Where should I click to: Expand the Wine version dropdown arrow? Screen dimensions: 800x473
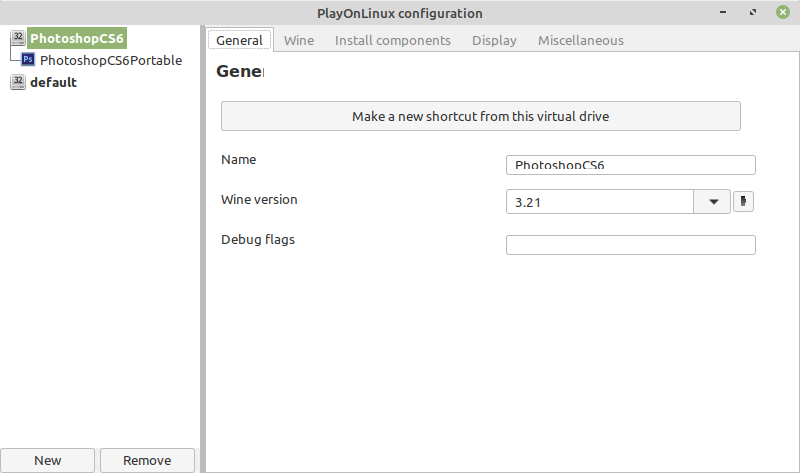click(x=713, y=202)
